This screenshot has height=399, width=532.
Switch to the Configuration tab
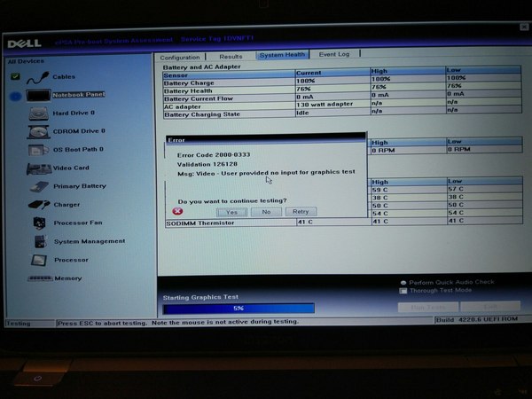pos(180,54)
